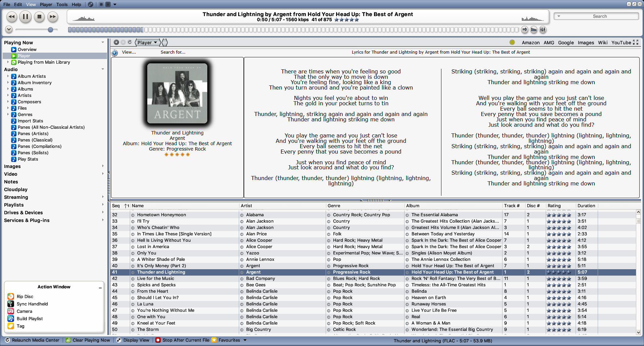Click the View... button above album art
Image resolution: width=644 pixels, height=346 pixels.
click(x=129, y=52)
